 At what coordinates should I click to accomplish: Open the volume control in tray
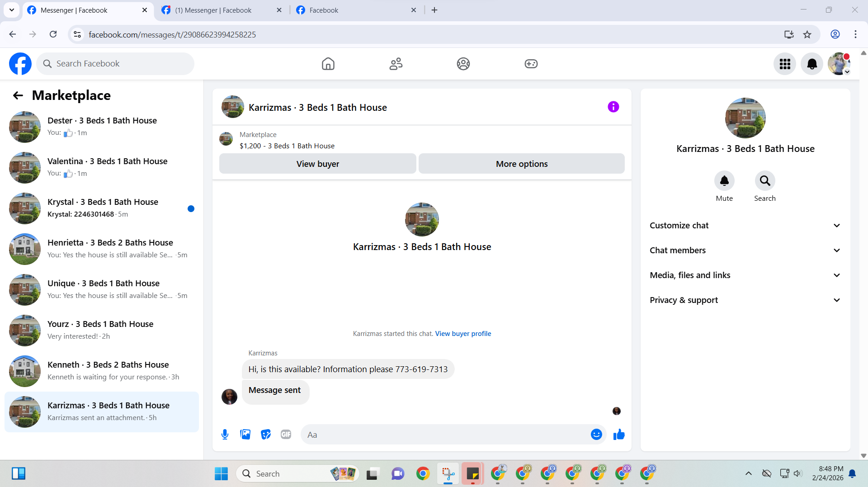(797, 473)
